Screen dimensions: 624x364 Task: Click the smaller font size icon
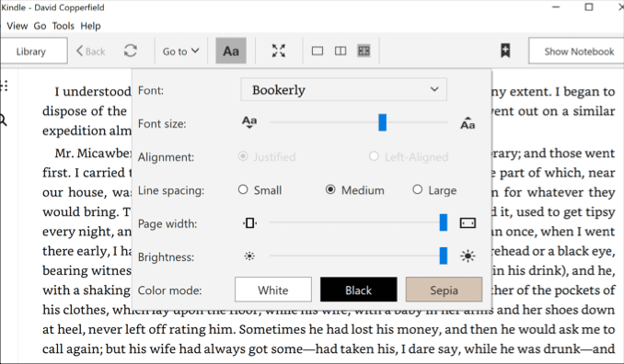249,122
